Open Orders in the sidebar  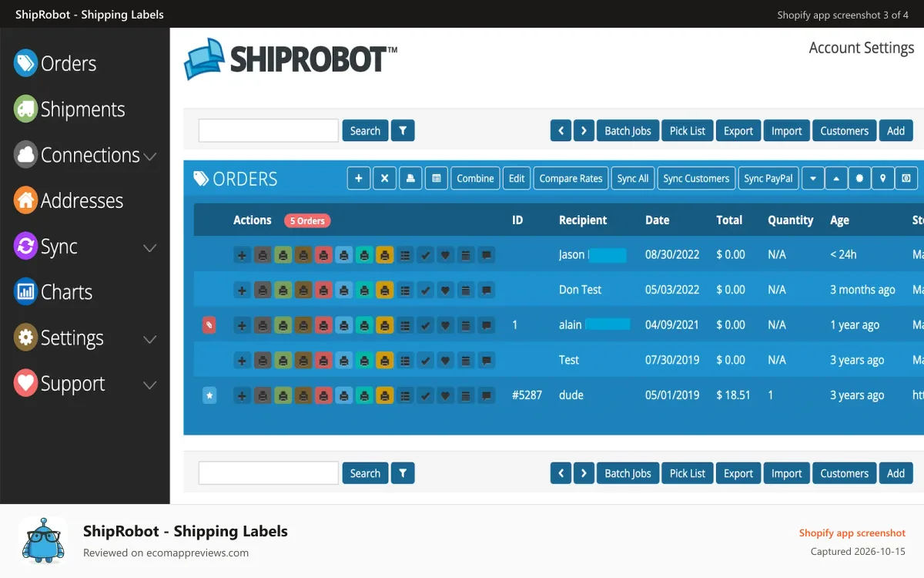click(x=55, y=63)
